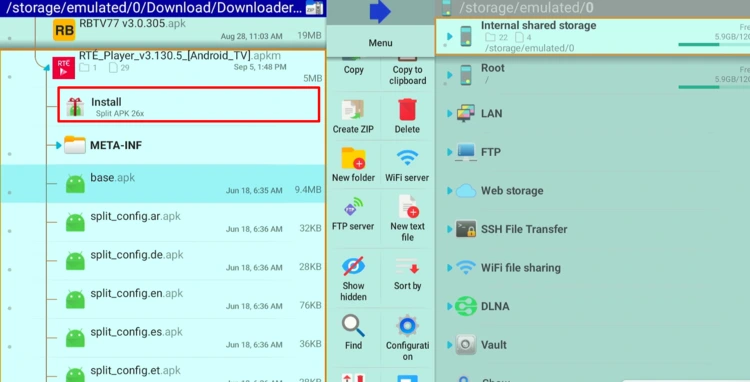This screenshot has width=750, height=382.
Task: Open the FTP server option
Action: (x=353, y=214)
